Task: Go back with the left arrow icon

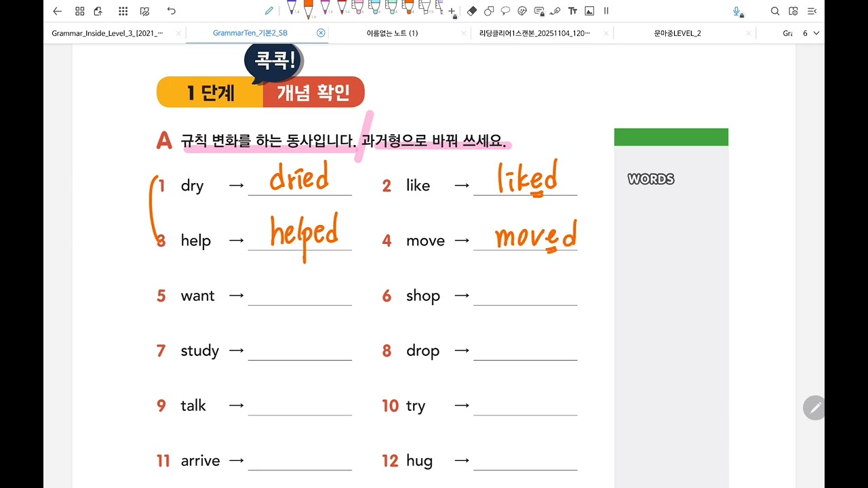Action: pyautogui.click(x=57, y=11)
